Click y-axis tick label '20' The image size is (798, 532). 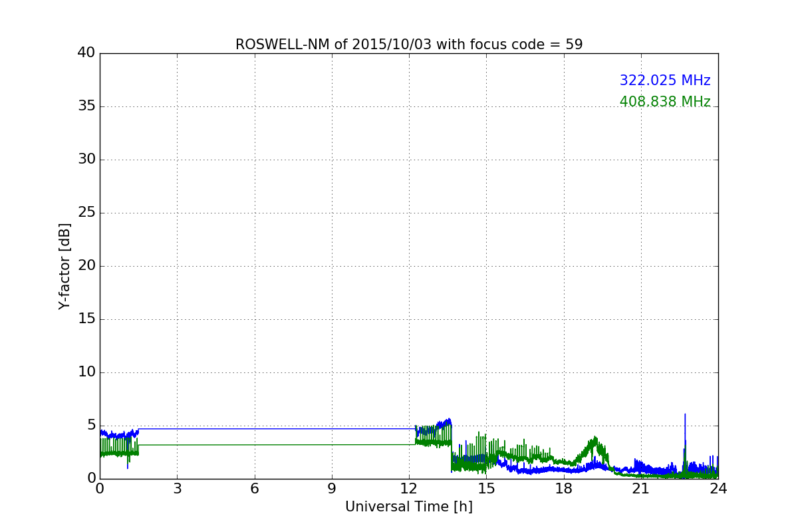click(86, 266)
